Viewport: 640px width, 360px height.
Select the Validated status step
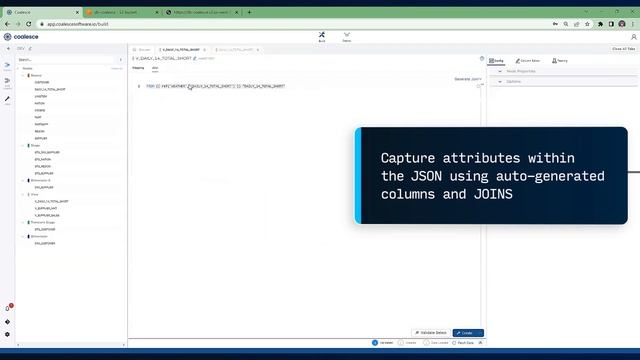point(382,343)
